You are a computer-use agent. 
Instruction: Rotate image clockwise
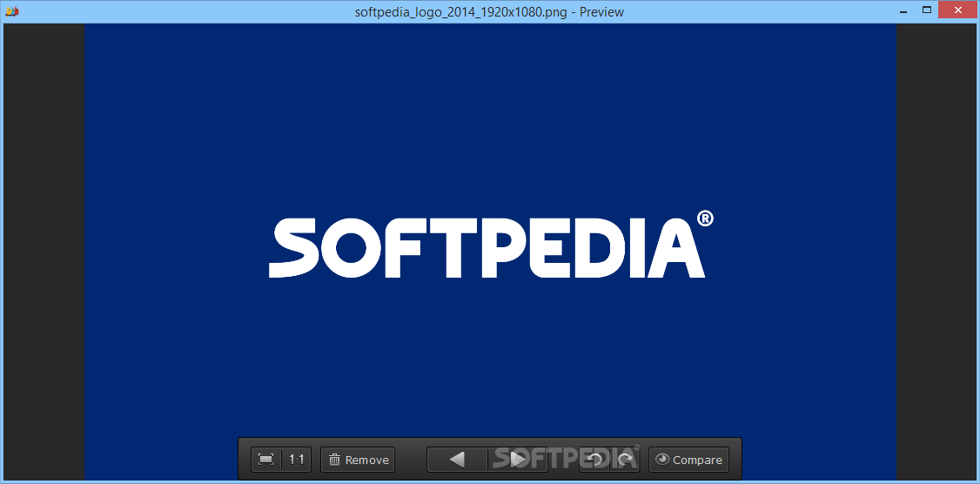coord(625,460)
